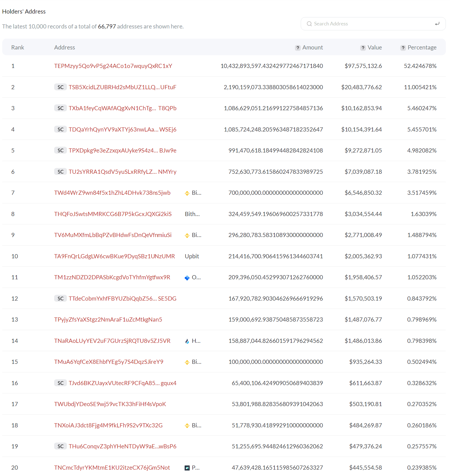Click the Bith... tag in rank 8 row
This screenshot has height=476, width=450.
tap(192, 214)
